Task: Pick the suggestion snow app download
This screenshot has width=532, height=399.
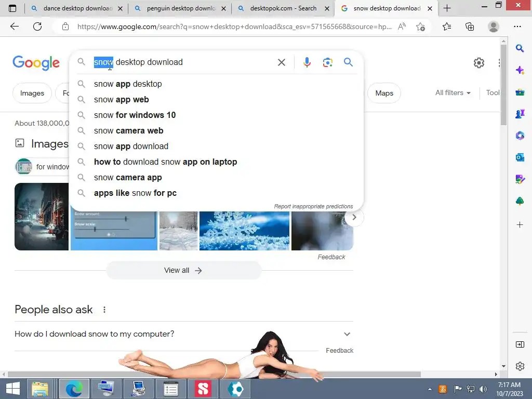Action: tap(217, 146)
